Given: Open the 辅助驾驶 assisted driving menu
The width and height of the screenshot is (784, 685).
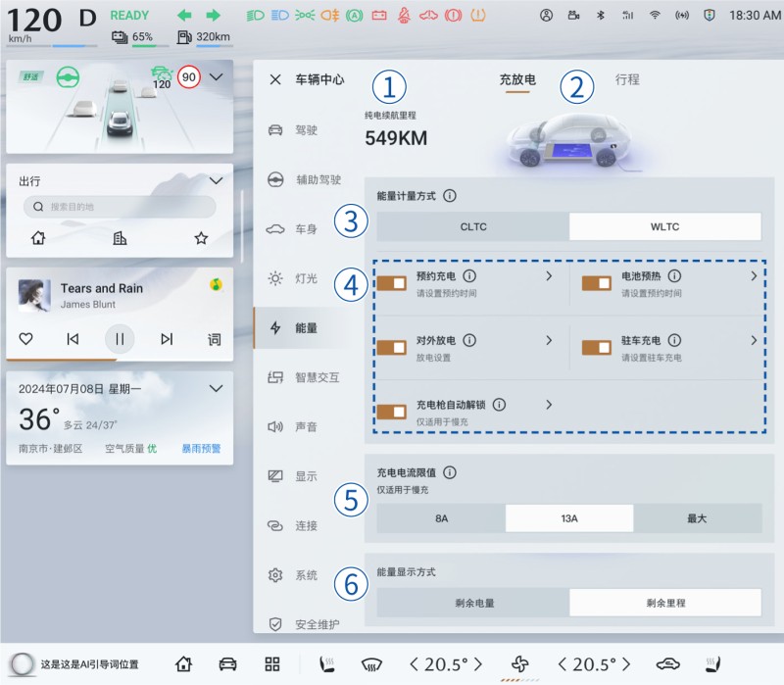Looking at the screenshot, I should pyautogui.click(x=304, y=179).
